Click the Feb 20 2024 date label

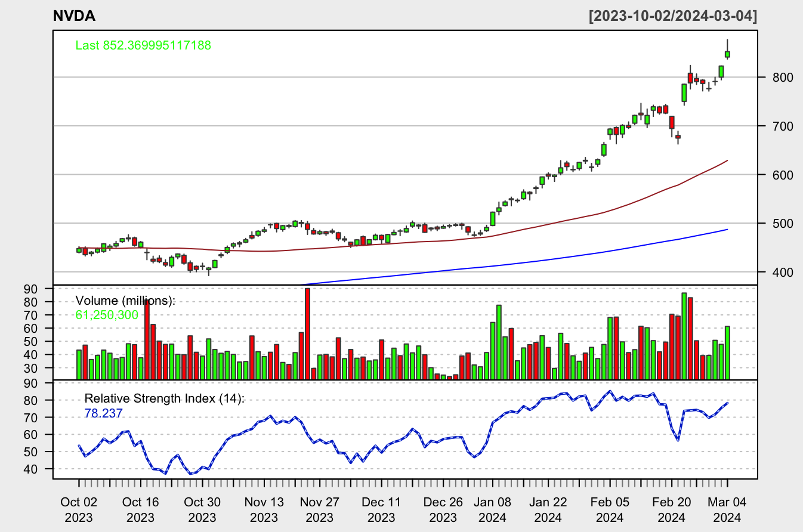672,509
